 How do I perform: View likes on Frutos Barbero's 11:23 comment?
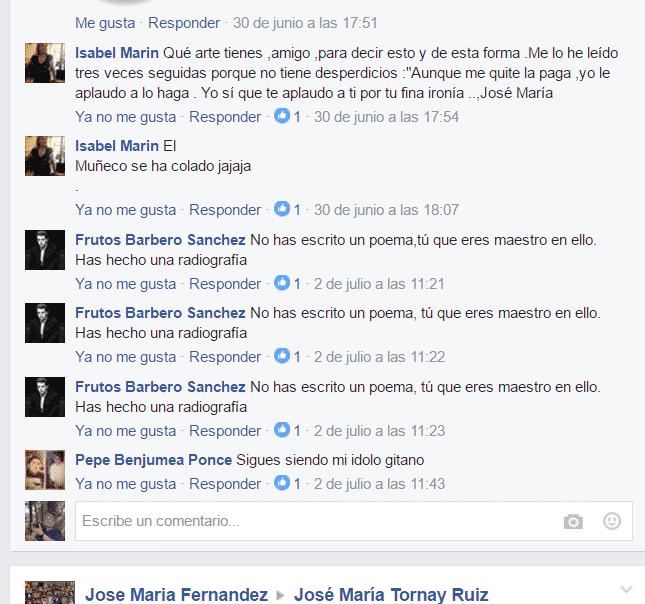tap(287, 430)
